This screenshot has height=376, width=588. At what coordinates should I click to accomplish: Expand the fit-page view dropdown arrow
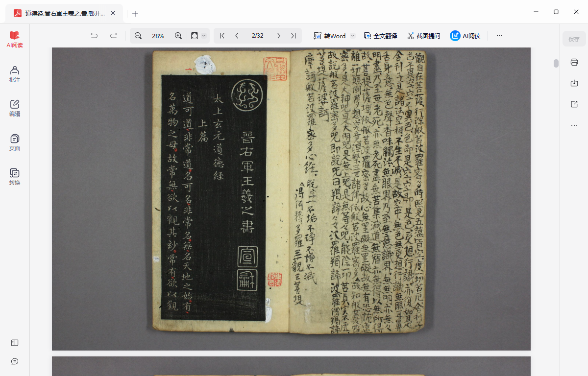click(204, 36)
